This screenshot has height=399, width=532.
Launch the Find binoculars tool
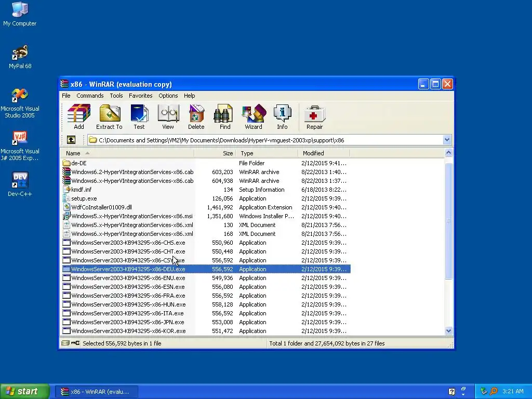[x=224, y=117]
